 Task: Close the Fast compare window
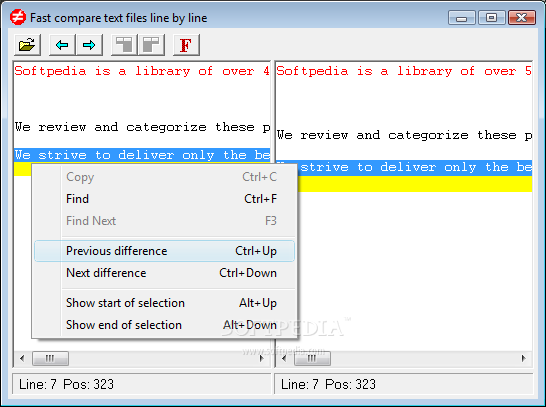[x=522, y=18]
